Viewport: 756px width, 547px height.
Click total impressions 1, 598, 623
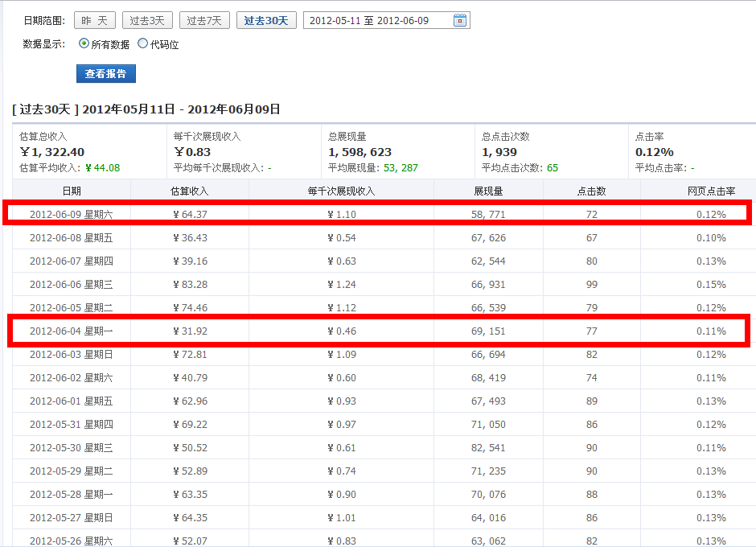click(x=360, y=152)
